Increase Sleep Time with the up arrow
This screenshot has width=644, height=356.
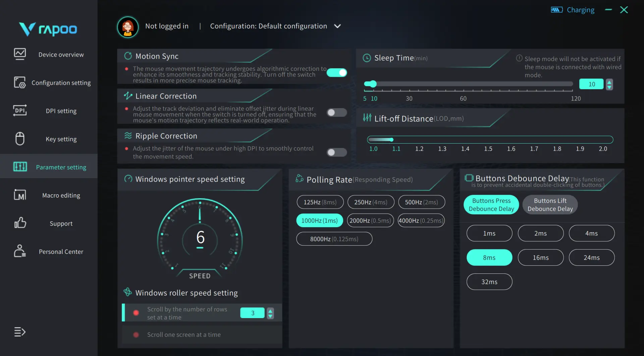[x=609, y=82]
